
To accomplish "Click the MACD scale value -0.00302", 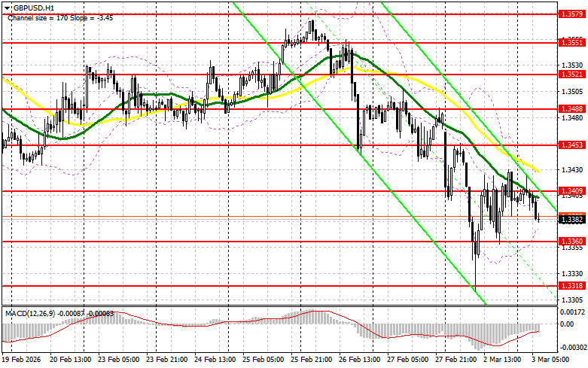I will click(572, 348).
